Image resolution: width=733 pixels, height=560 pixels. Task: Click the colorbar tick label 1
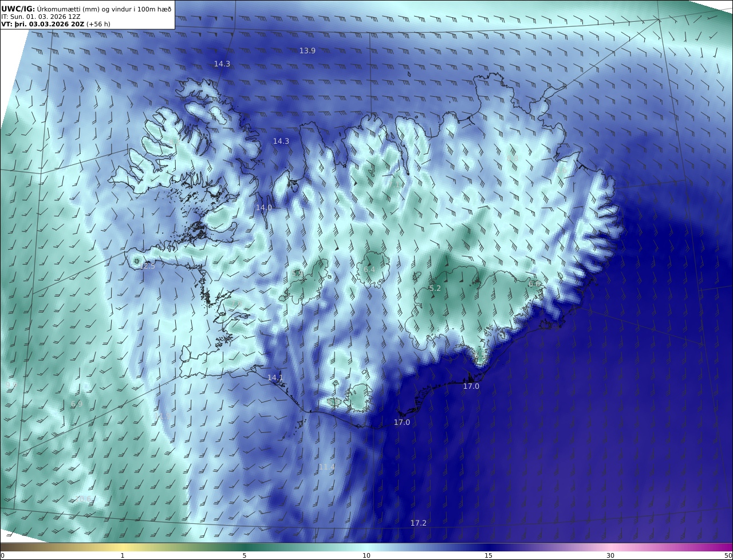[123, 555]
